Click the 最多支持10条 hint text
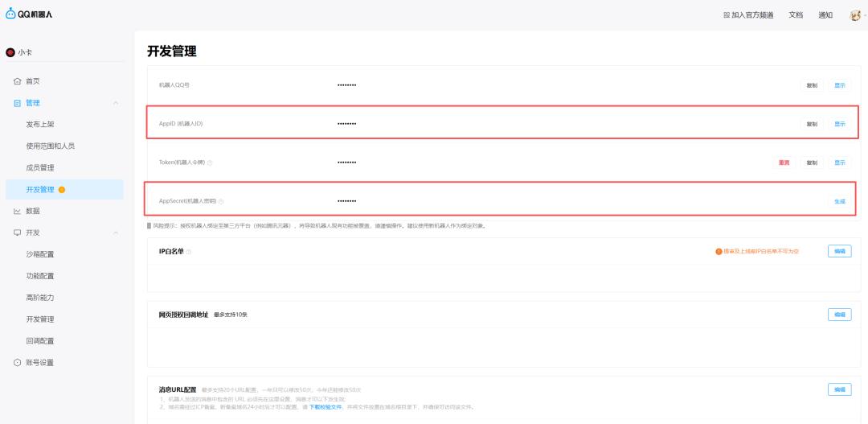 pos(231,315)
